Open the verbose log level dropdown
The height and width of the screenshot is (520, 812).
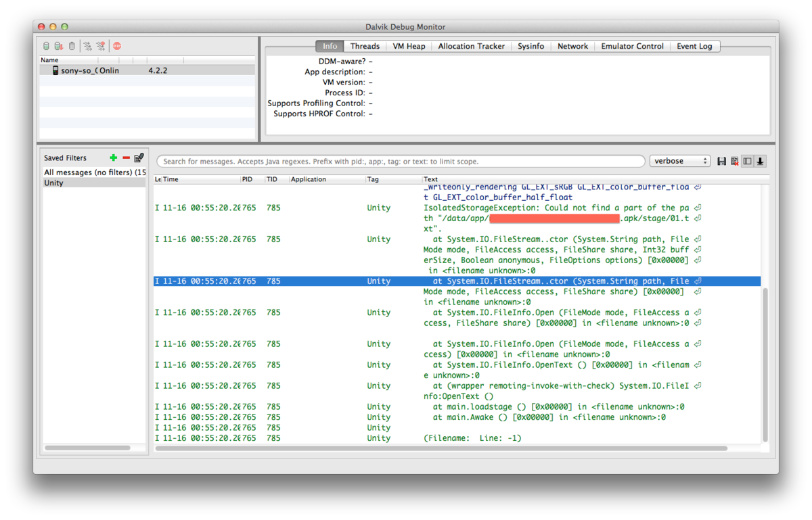click(x=679, y=161)
